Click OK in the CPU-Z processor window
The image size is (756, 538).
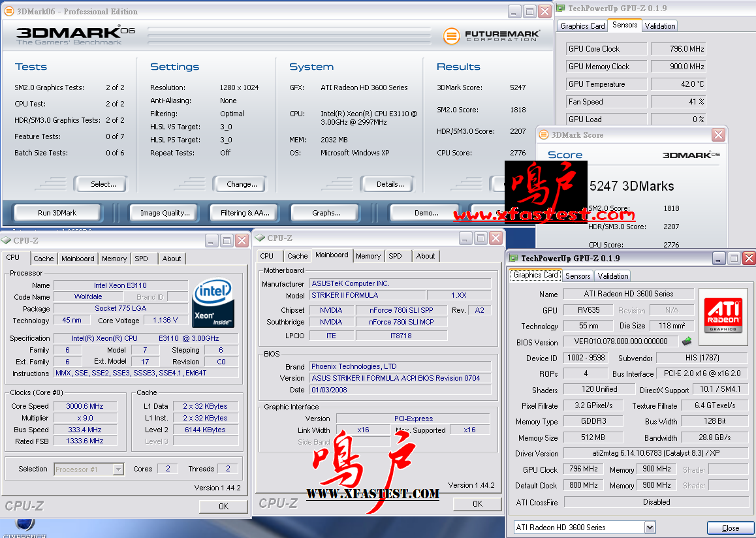click(223, 506)
